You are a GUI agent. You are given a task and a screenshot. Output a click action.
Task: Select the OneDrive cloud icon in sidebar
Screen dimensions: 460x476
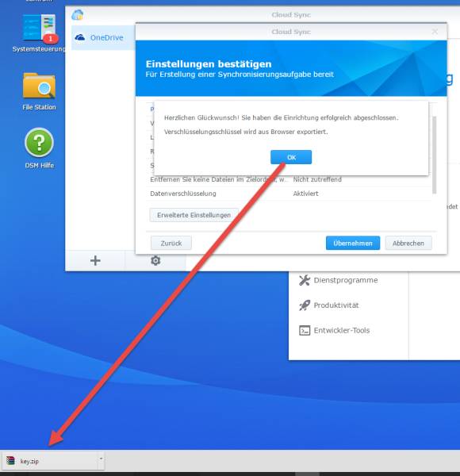80,37
